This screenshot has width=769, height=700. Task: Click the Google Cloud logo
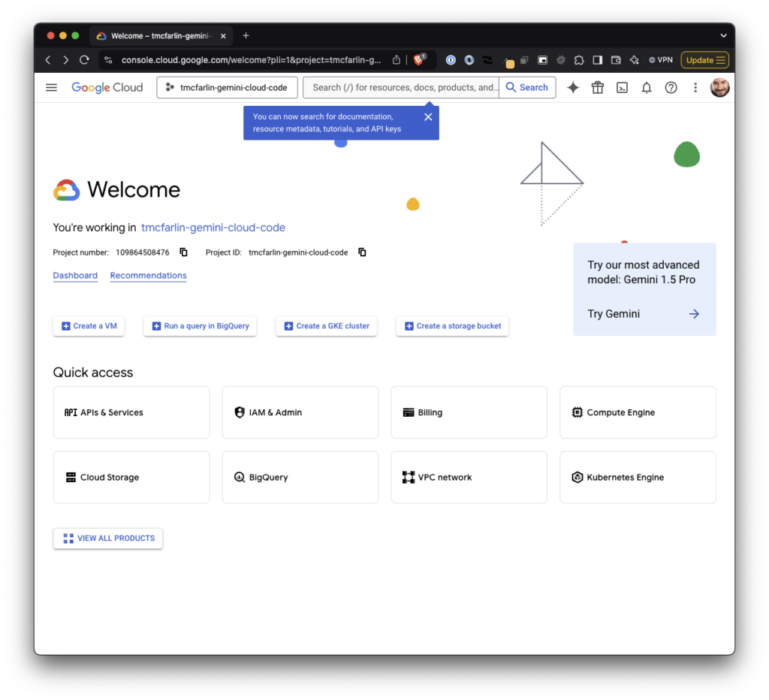pos(107,87)
